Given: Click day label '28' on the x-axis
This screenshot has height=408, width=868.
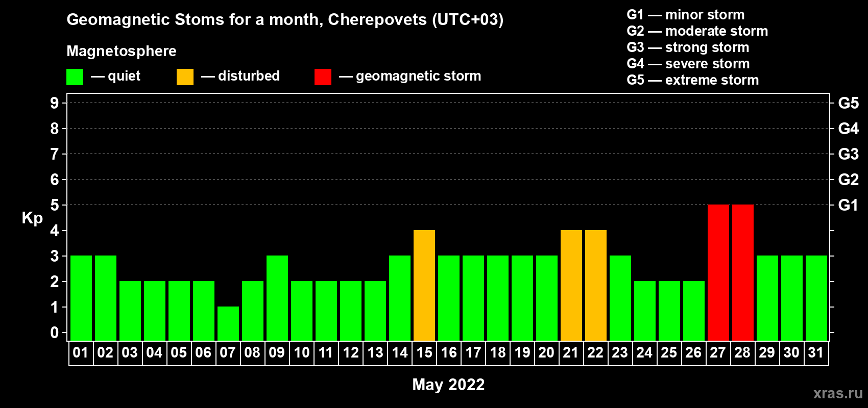Looking at the screenshot, I should tap(742, 353).
